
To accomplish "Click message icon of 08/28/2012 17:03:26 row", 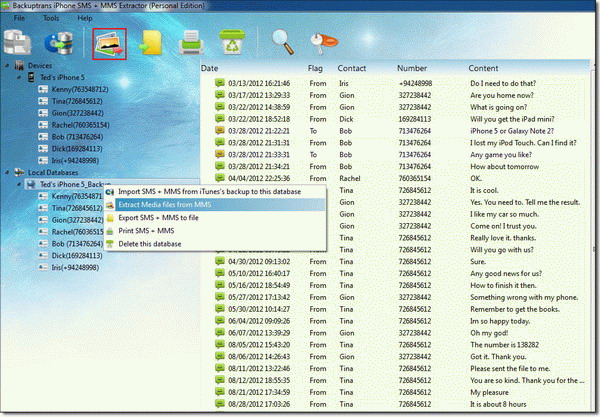I will 219,403.
